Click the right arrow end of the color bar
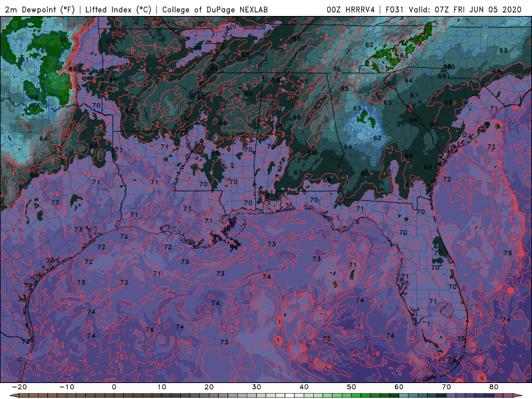This screenshot has width=532, height=399. [x=518, y=396]
